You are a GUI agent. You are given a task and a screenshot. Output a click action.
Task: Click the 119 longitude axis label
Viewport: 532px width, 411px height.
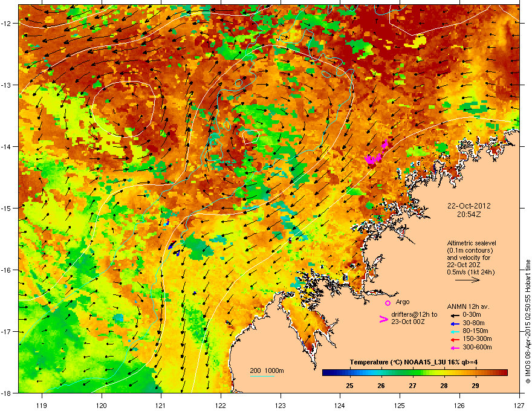(42, 405)
